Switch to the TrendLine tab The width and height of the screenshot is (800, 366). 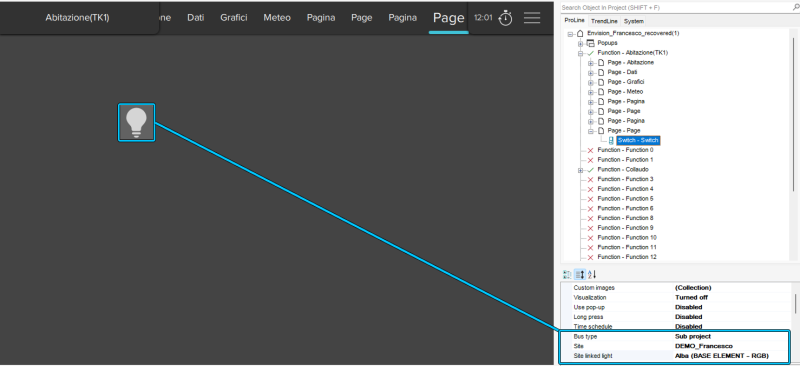[604, 21]
